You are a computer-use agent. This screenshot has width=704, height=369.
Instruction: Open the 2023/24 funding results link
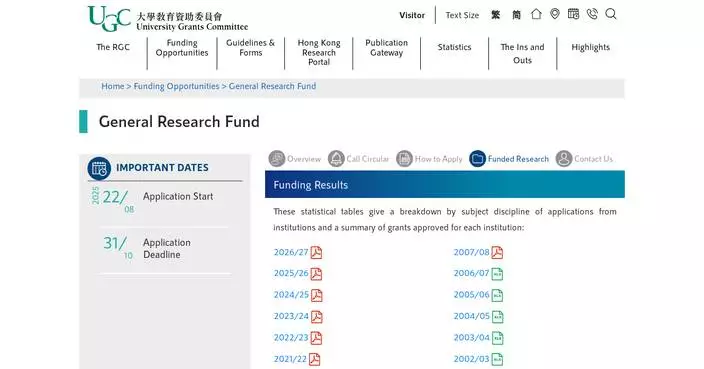coord(291,317)
